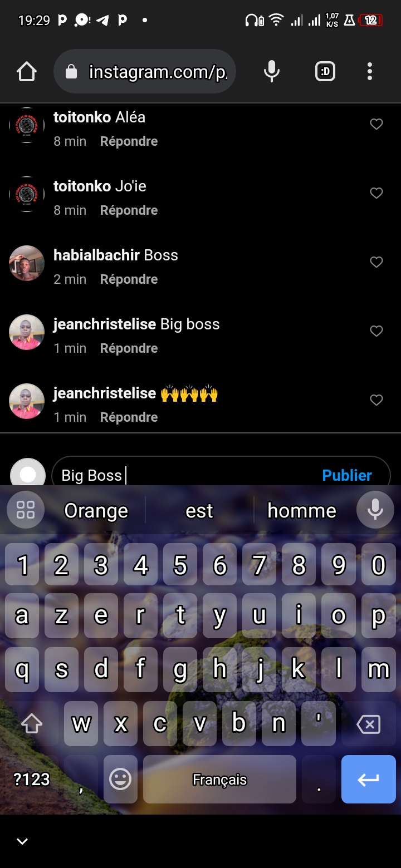
Task: Choose the "Orange" word suggestion
Action: 96,510
